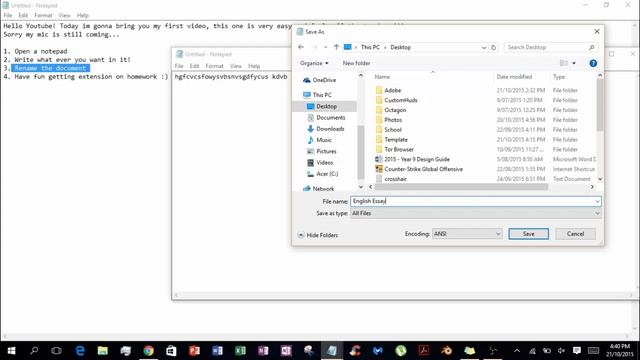Screen dimensions: 640x360
Task: Go back in the Save As dialog
Action: click(x=301, y=47)
